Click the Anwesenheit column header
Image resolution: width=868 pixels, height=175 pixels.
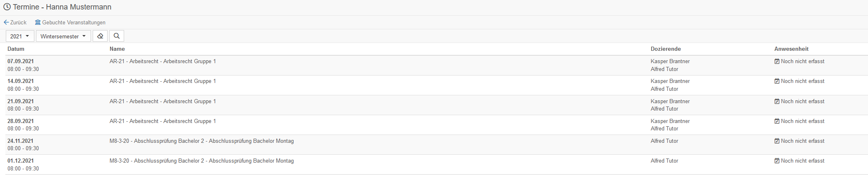point(791,49)
